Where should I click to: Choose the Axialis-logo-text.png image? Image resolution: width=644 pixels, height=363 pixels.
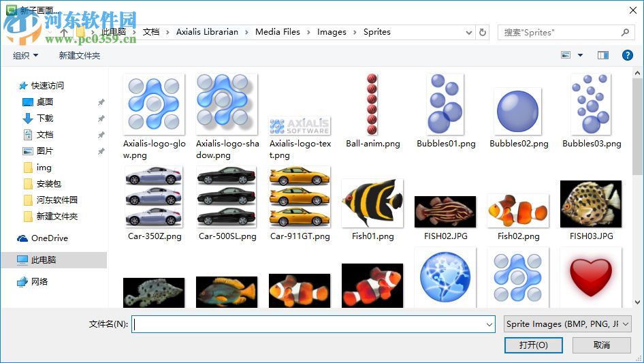[x=300, y=126]
